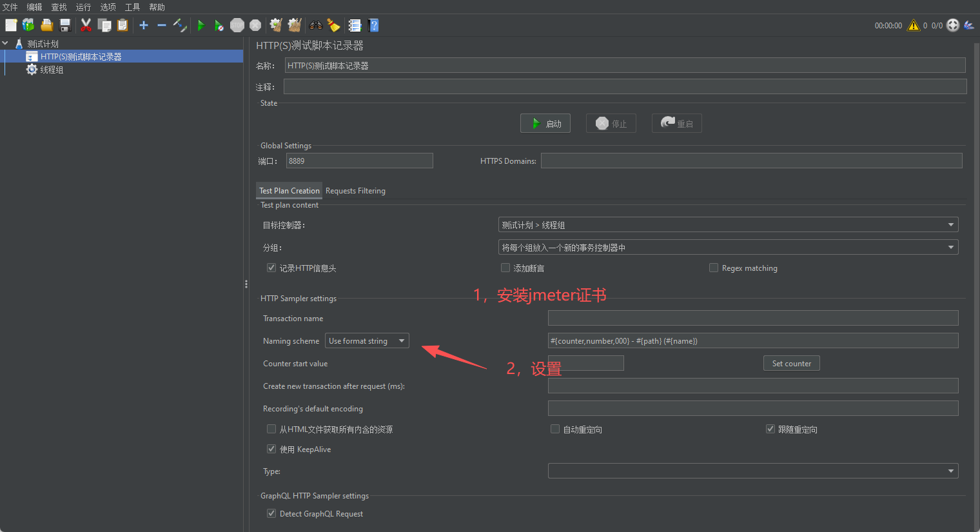Open the function helper list icon
The image size is (980, 532).
pyautogui.click(x=355, y=25)
